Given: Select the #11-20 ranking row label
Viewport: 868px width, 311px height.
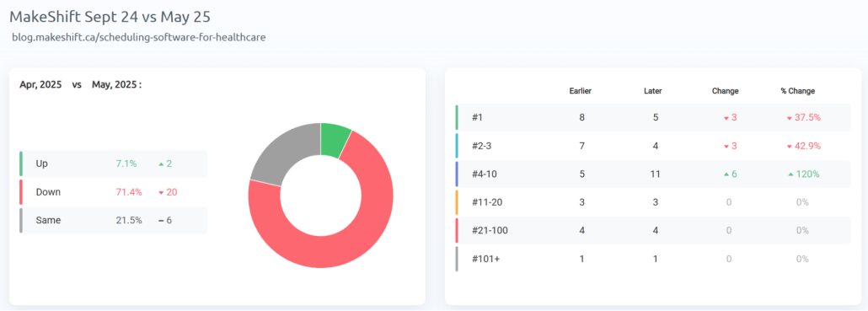Looking at the screenshot, I should pyautogui.click(x=487, y=202).
